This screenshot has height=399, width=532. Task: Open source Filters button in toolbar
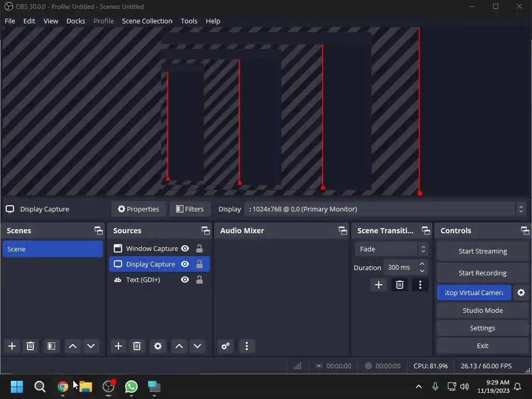coord(190,209)
